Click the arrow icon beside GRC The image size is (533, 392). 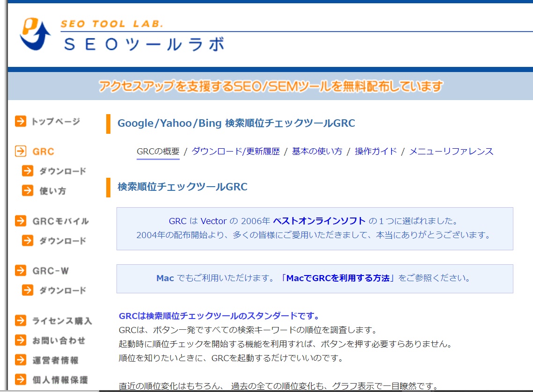21,151
